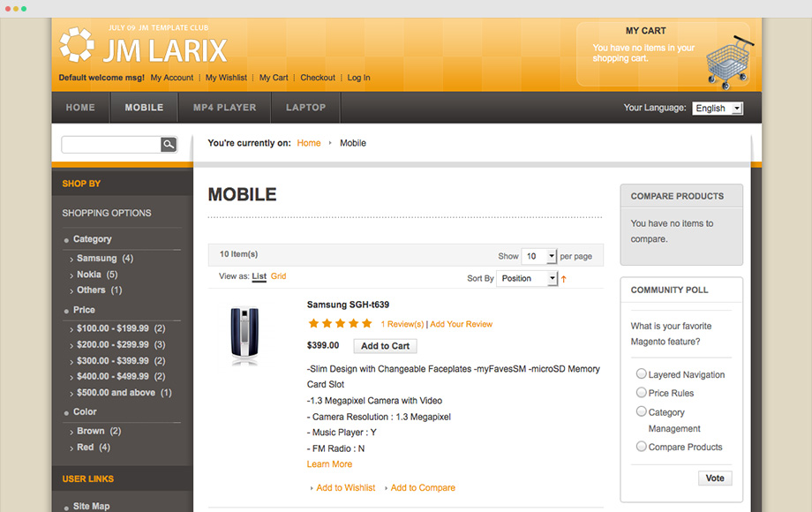Click the Log In link
This screenshot has width=812, height=512.
[359, 78]
